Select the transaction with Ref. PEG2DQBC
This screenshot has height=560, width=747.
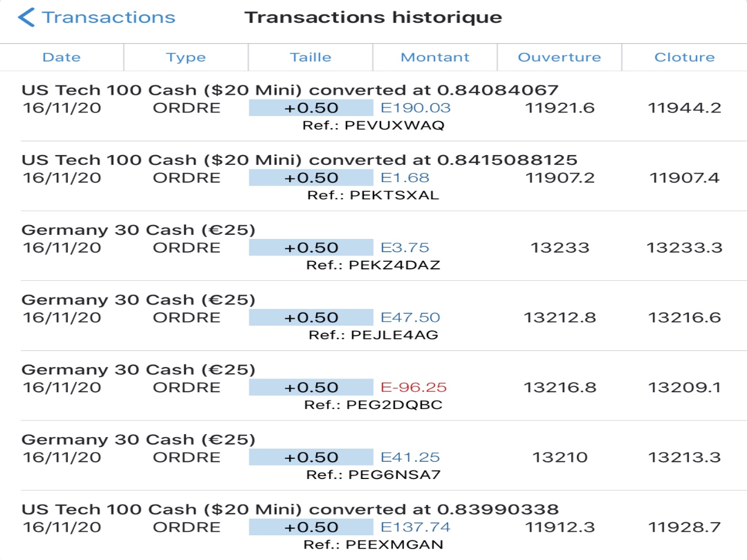click(x=373, y=405)
